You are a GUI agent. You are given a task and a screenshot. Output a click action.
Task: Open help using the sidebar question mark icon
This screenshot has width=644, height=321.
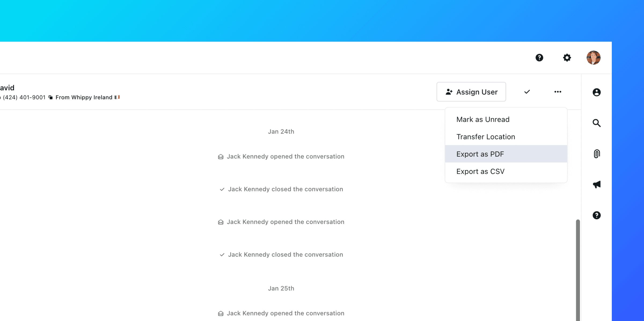pyautogui.click(x=596, y=215)
